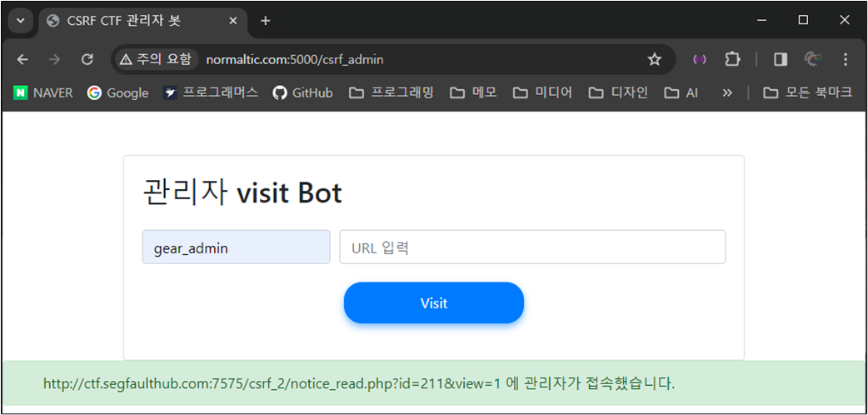Click the 관리자 visit Bot heading
Viewport: 868px width, 415px height.
point(242,193)
